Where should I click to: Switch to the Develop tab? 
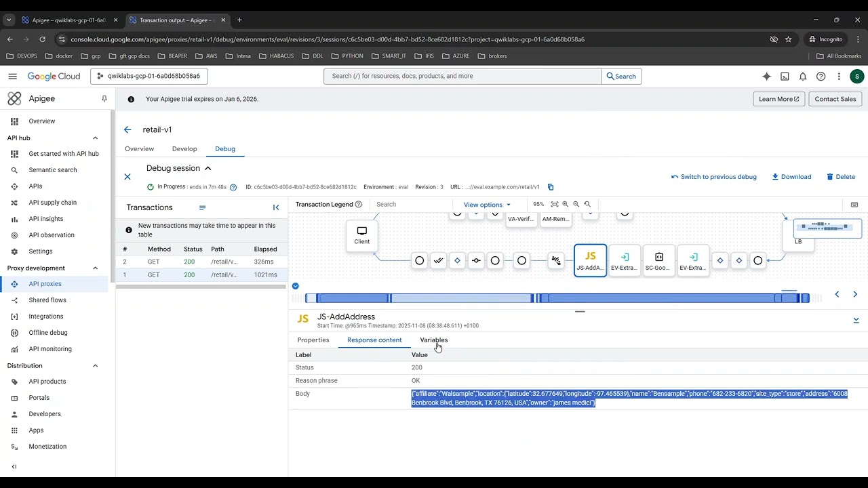(x=184, y=149)
